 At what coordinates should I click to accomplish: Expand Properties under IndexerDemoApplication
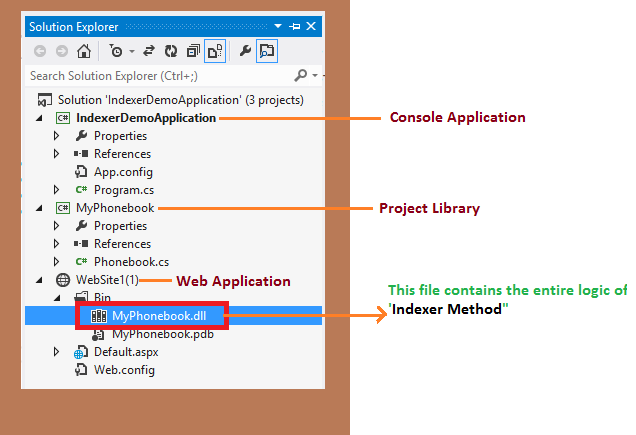(56, 136)
